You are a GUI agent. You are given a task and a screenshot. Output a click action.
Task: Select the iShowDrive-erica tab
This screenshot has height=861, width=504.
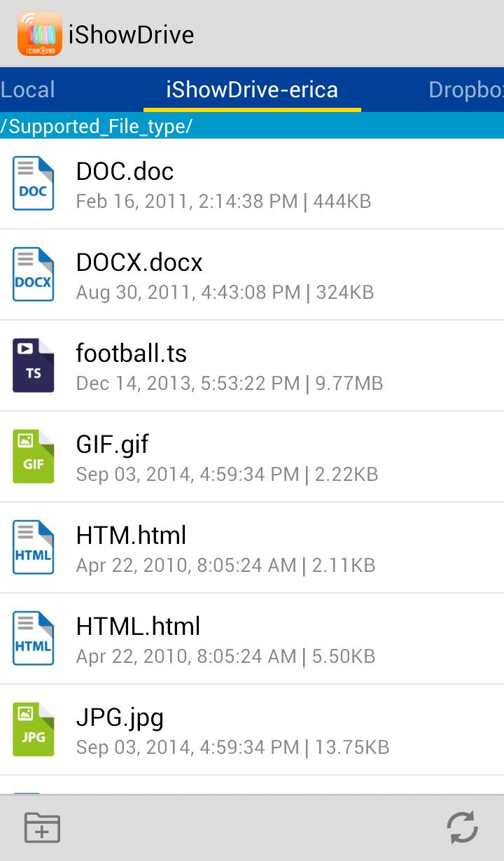(x=252, y=90)
